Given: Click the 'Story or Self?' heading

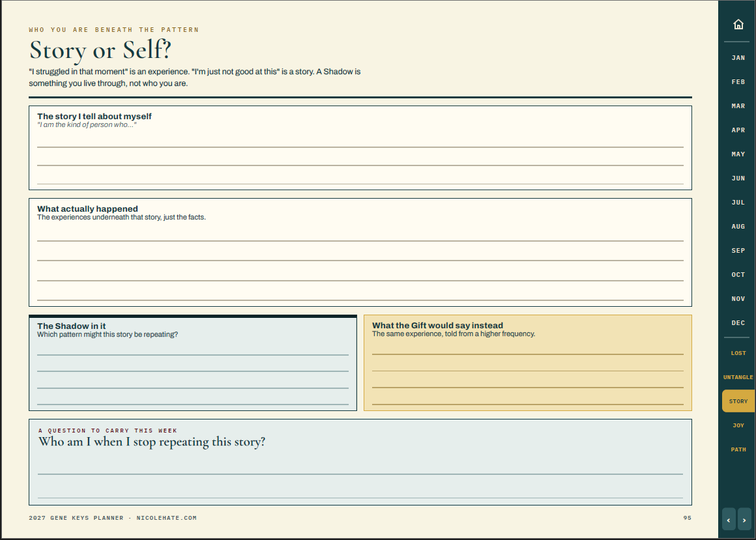Looking at the screenshot, I should pyautogui.click(x=100, y=50).
